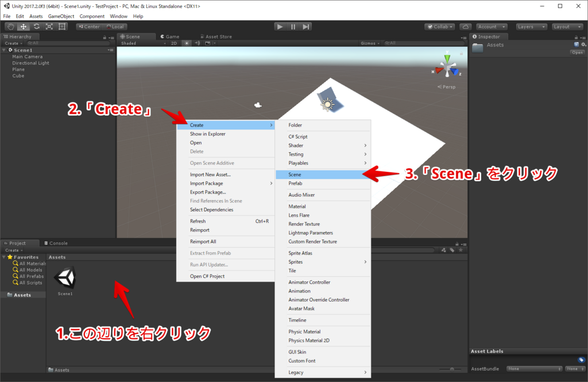This screenshot has height=382, width=588.
Task: Open Hierarchy Create dropdown
Action: tap(14, 43)
